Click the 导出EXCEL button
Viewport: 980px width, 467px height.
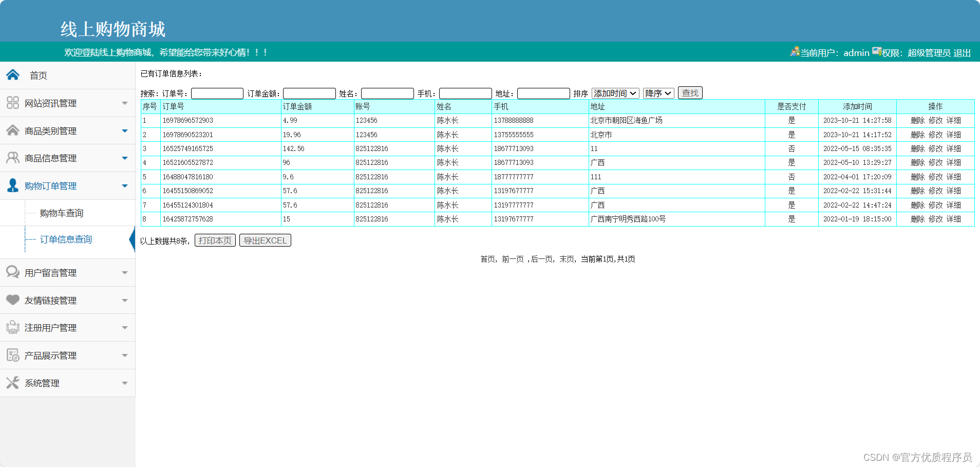265,240
